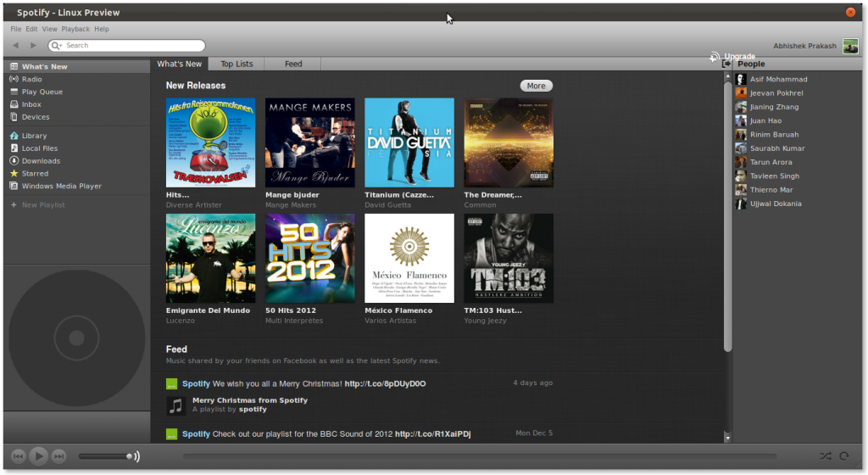The height and width of the screenshot is (475, 868).
Task: Open the Starred playlist
Action: point(76,173)
